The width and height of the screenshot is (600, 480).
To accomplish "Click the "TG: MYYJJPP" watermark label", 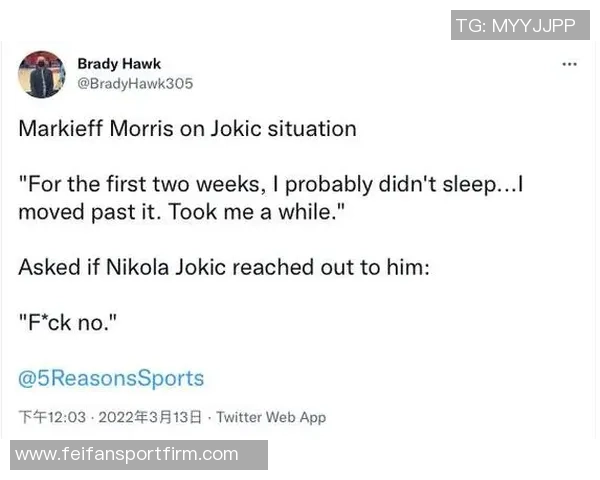I will pos(515,26).
